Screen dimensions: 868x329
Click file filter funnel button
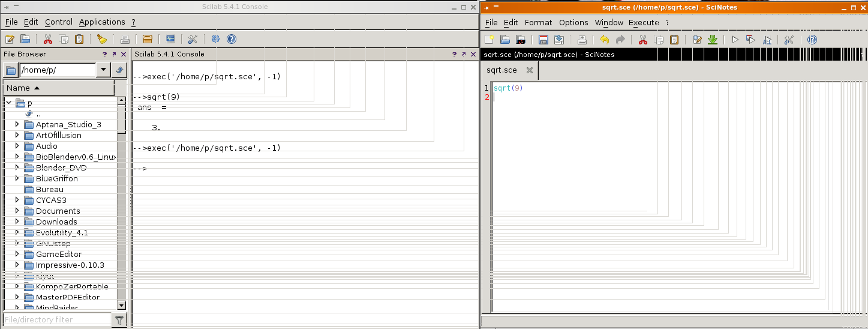point(120,319)
